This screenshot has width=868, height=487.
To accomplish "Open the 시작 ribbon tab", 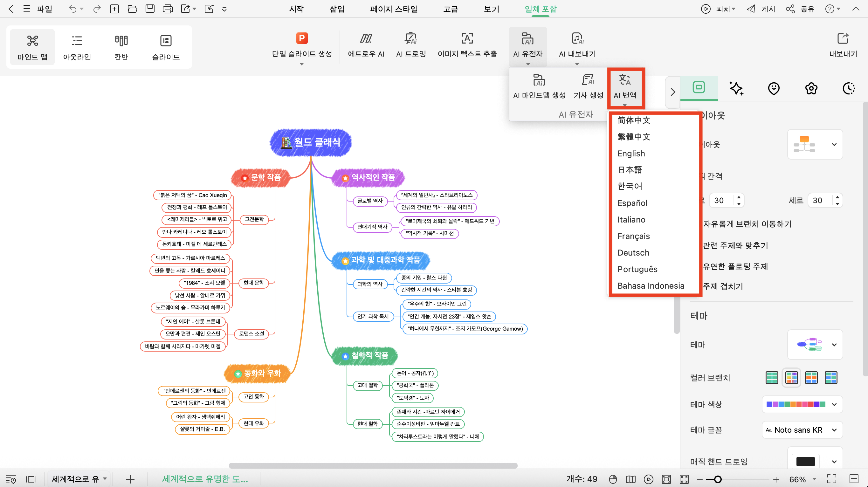I will point(296,9).
